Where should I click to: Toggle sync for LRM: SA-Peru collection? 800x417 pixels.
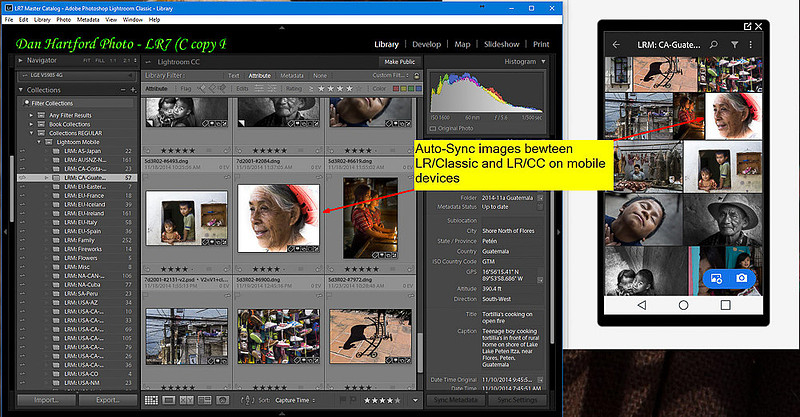(22, 293)
